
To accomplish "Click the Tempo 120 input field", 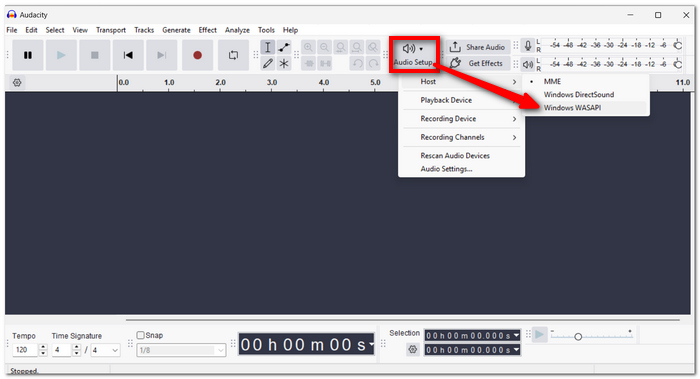I will coord(25,350).
